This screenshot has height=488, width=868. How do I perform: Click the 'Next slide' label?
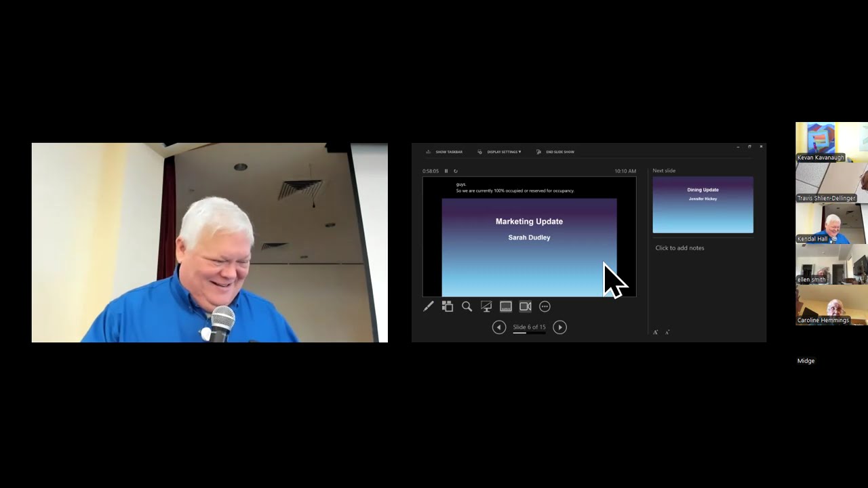(x=664, y=171)
